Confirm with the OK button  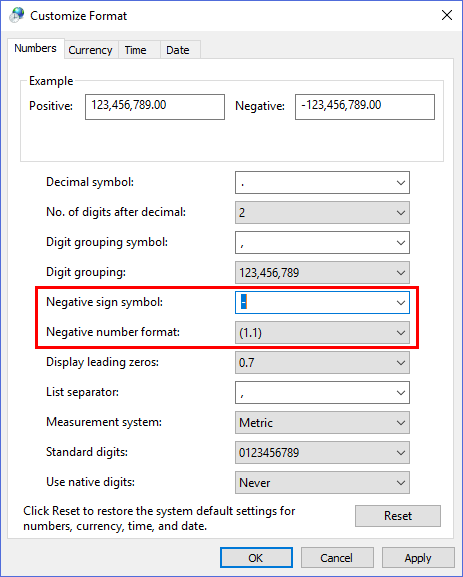(256, 558)
